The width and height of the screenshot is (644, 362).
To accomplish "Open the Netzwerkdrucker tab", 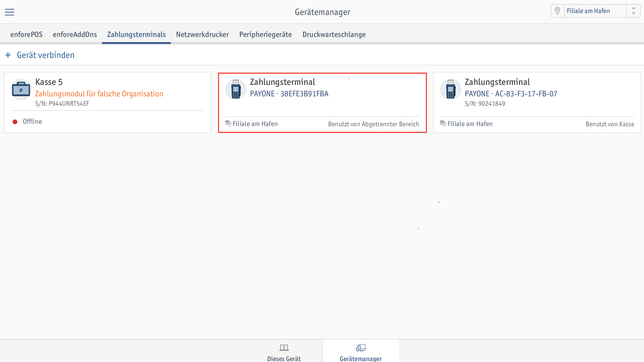I will [202, 34].
